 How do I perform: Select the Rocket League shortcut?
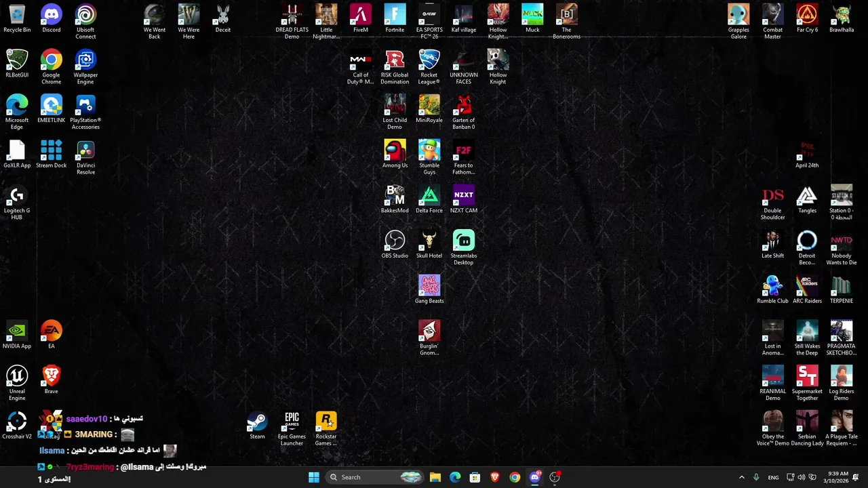[x=429, y=67]
